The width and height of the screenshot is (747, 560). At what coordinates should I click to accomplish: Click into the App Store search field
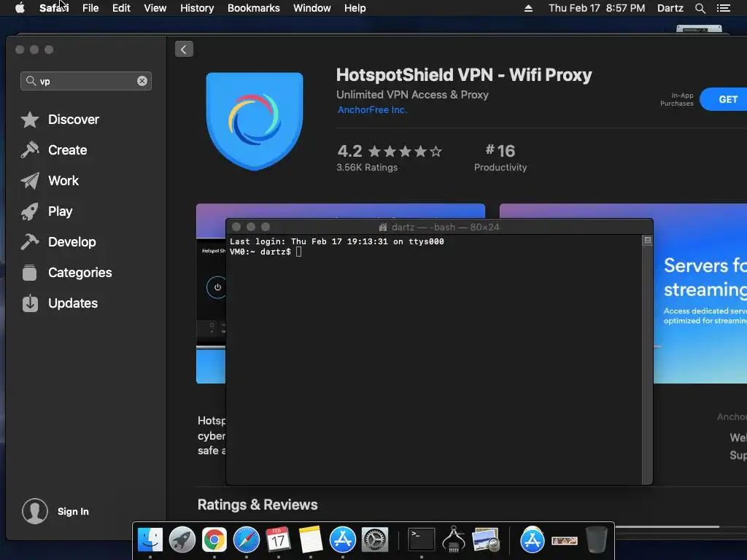click(86, 81)
